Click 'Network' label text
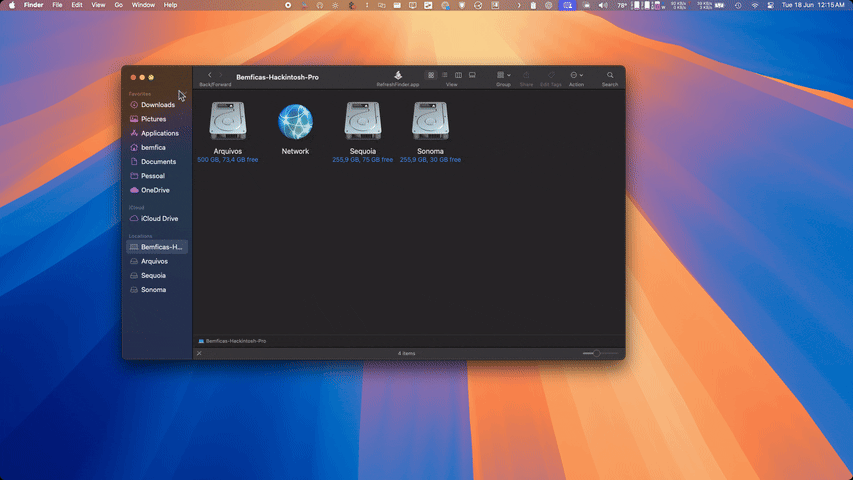Screen dimensions: 853x480 pos(295,151)
